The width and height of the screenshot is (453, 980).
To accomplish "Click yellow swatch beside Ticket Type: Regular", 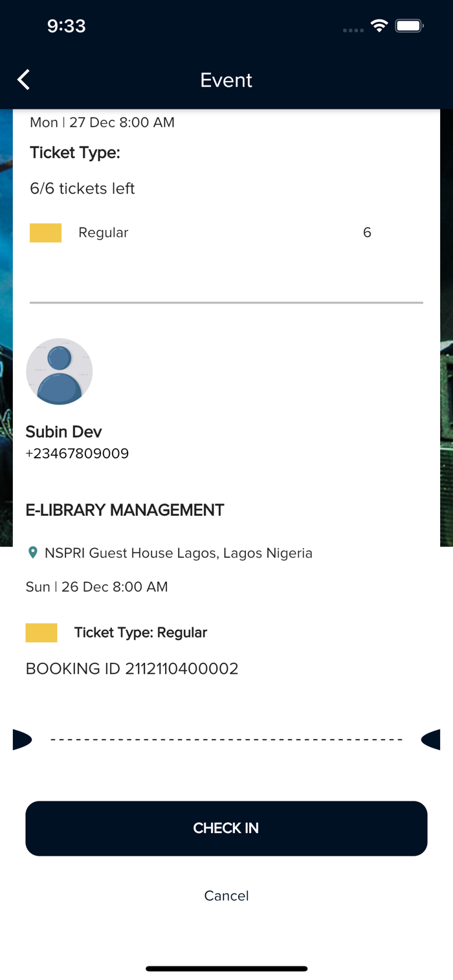I will (41, 632).
